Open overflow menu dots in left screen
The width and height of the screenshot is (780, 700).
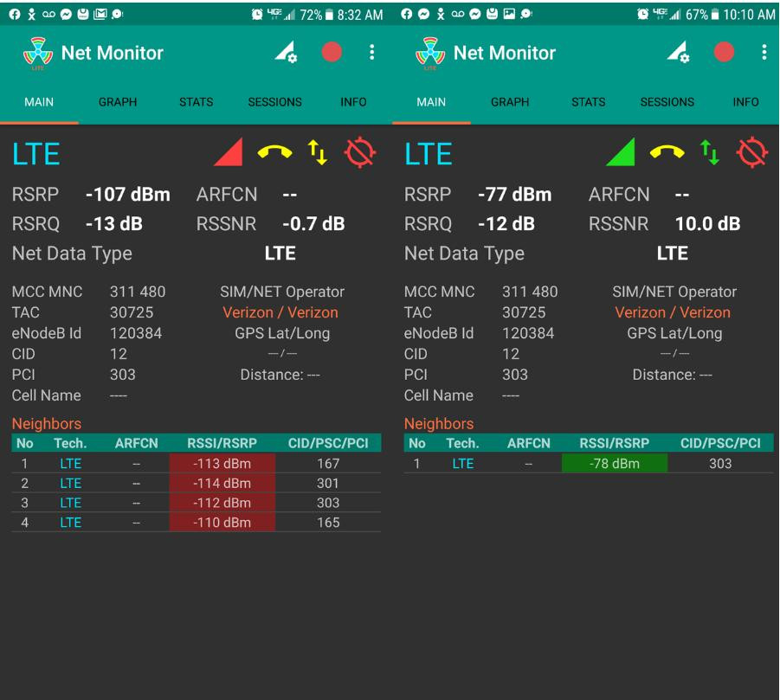click(371, 52)
